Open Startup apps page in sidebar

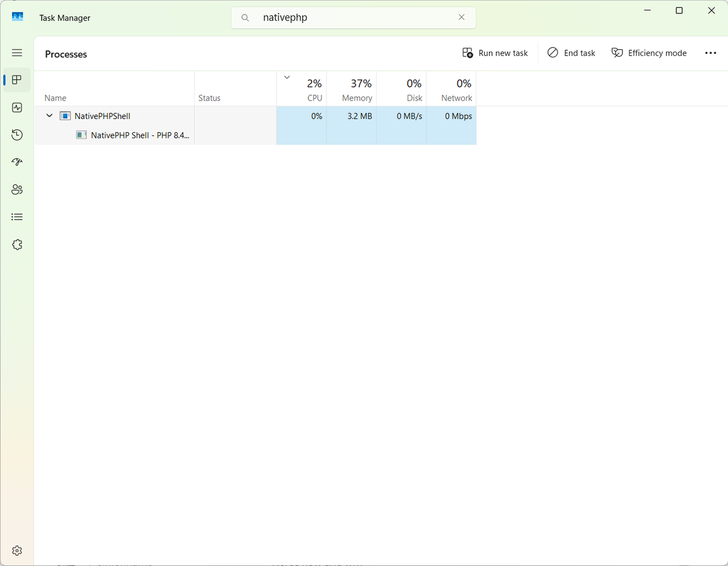point(17,162)
